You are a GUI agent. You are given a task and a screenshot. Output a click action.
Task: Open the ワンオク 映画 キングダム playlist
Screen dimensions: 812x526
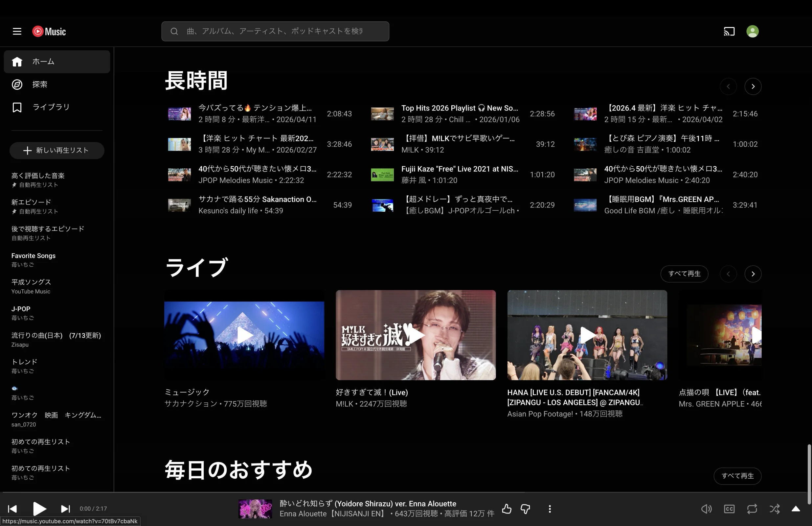[x=57, y=419]
